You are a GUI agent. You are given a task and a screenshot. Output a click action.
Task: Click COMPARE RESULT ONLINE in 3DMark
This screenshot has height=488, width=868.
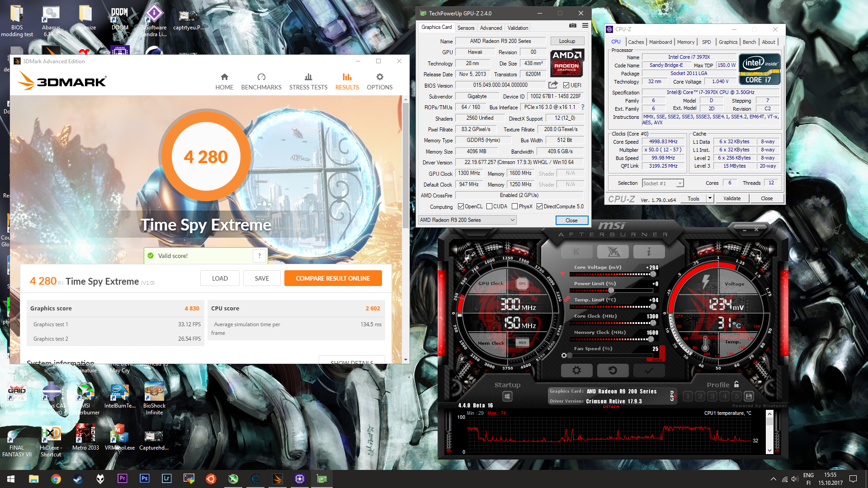click(x=333, y=278)
